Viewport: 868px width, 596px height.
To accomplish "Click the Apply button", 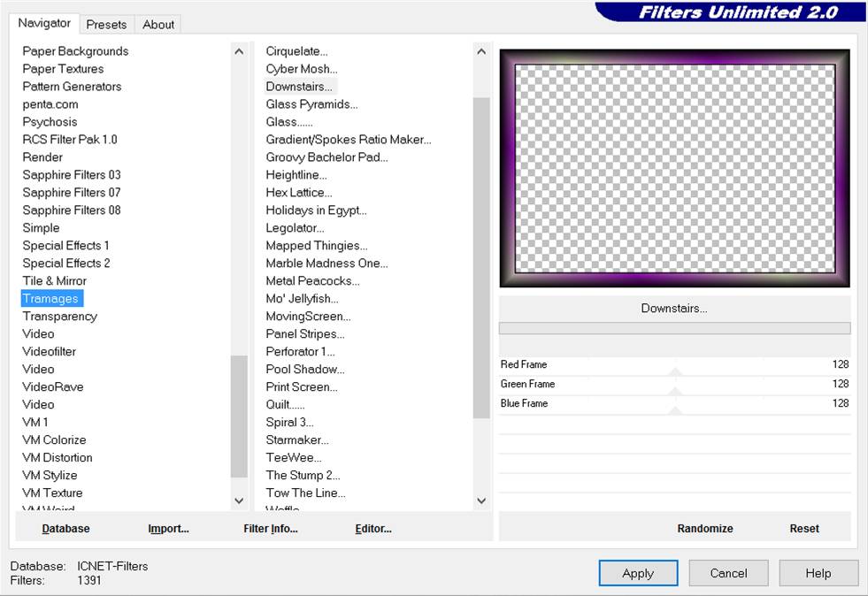I will [x=638, y=573].
